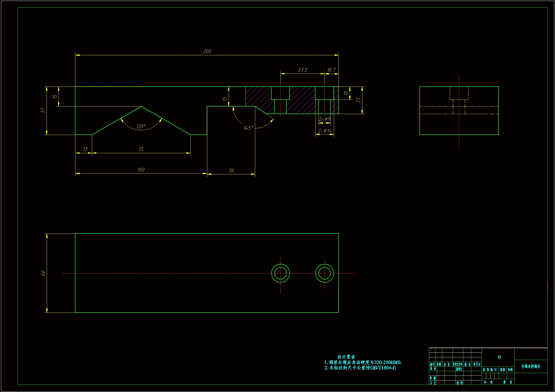This screenshot has width=555, height=392.
Task: Select the 2-Φ14 counterbore diameter annotation
Action: 325,131
